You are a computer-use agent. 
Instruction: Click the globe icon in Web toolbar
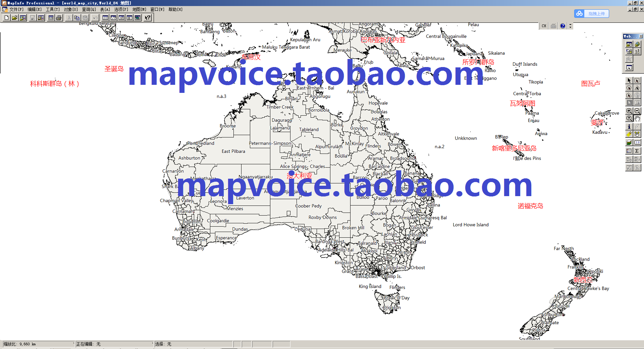(x=637, y=44)
